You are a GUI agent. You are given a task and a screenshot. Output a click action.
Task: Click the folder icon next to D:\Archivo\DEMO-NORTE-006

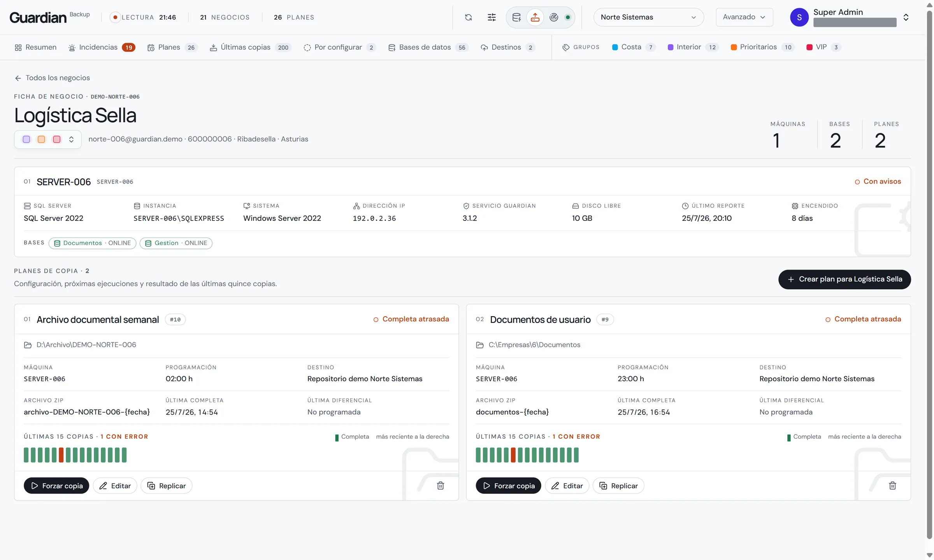[28, 345]
